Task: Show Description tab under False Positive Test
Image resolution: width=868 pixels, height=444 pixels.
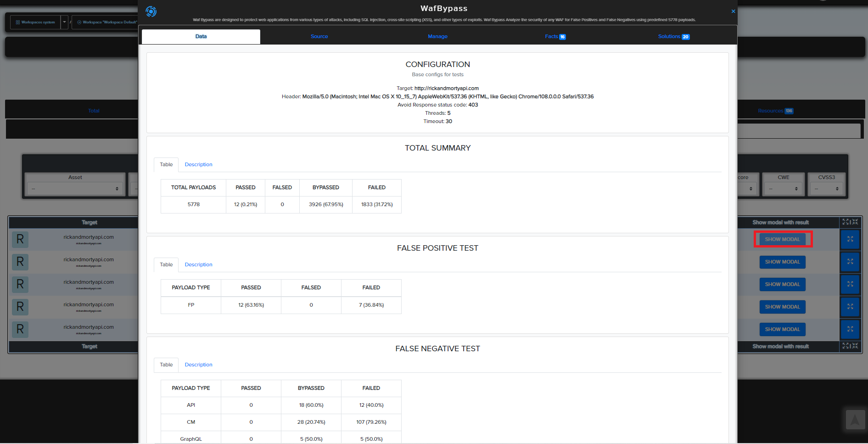Action: 198,264
